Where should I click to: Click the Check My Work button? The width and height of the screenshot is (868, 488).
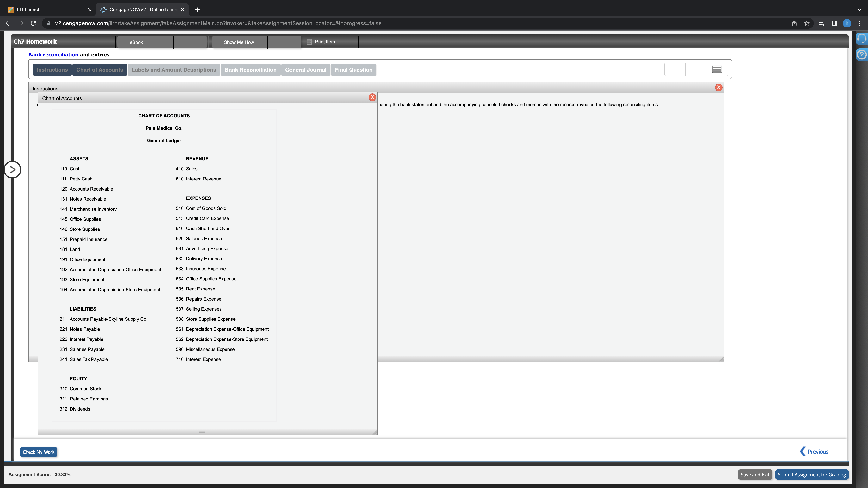pos(38,452)
